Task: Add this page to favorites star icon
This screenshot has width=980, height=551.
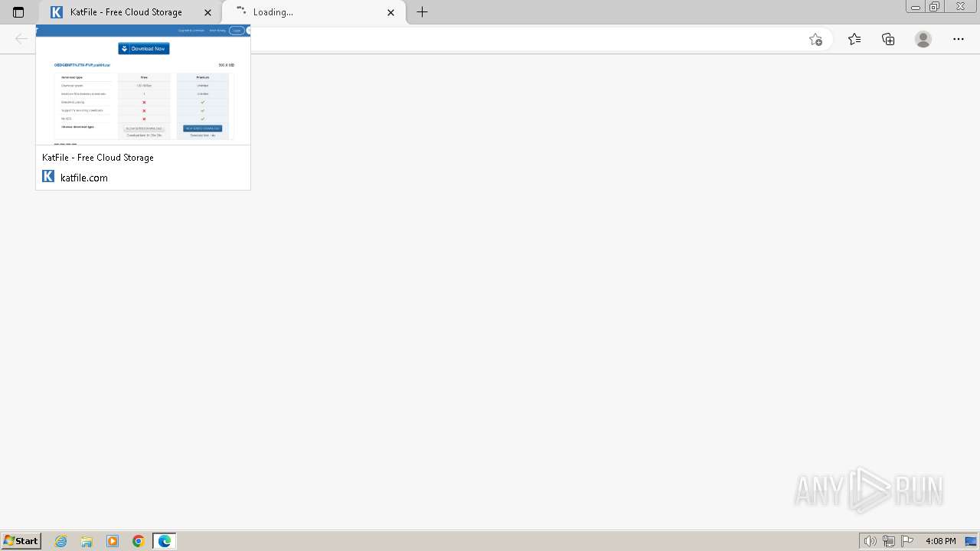Action: pos(815,39)
